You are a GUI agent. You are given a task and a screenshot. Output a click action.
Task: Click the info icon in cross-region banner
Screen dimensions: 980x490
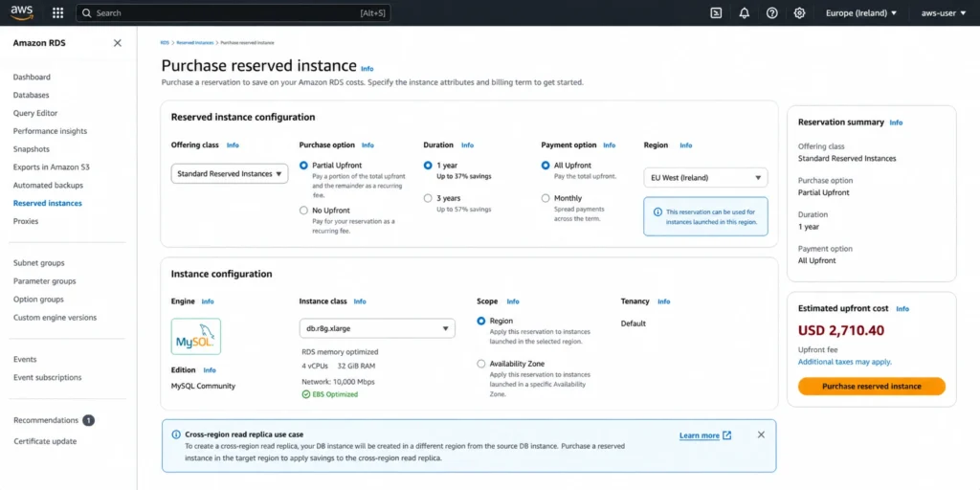click(176, 434)
